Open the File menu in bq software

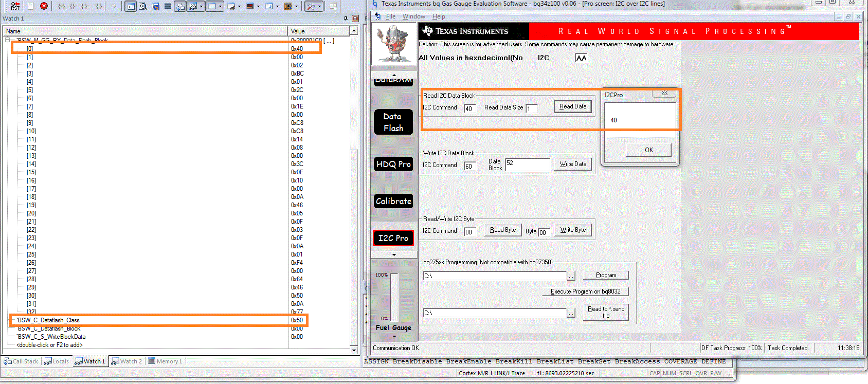tap(391, 16)
